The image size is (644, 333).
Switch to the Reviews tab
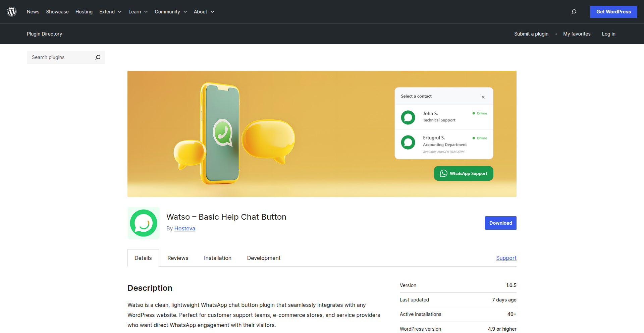point(178,258)
